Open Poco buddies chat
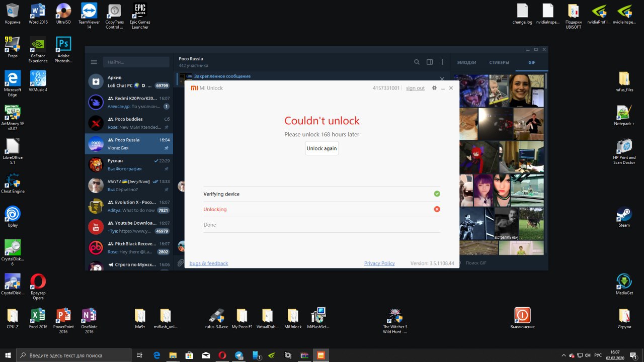The width and height of the screenshot is (644, 362). click(129, 123)
